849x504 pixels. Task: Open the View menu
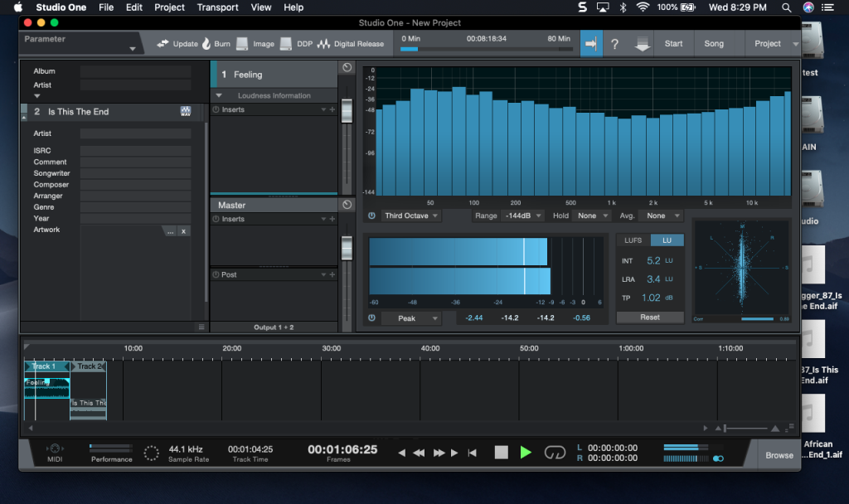[261, 7]
